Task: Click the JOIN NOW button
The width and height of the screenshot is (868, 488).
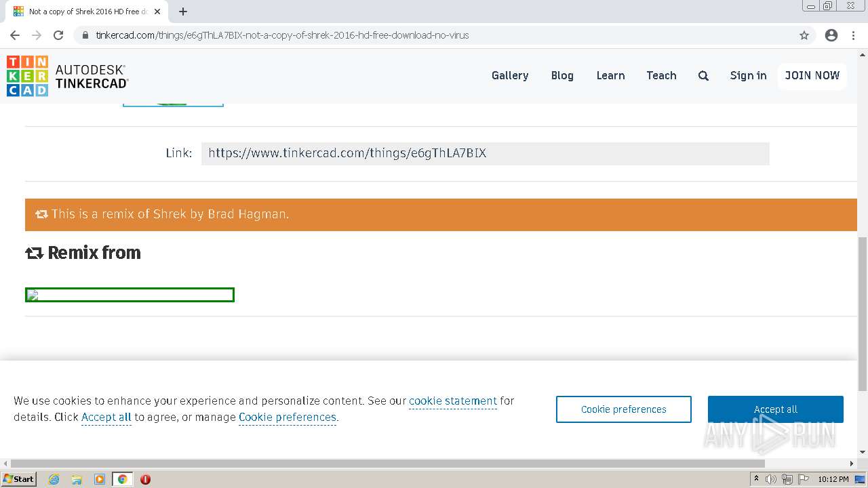Action: [x=812, y=76]
